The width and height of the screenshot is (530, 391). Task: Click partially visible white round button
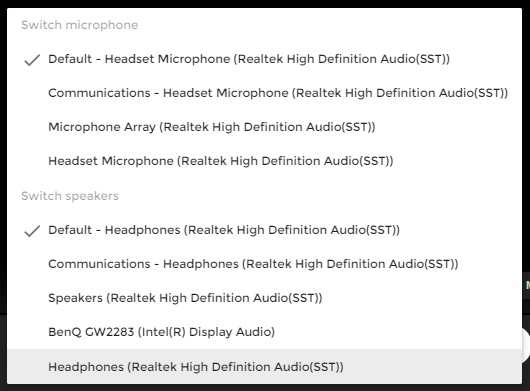click(526, 345)
